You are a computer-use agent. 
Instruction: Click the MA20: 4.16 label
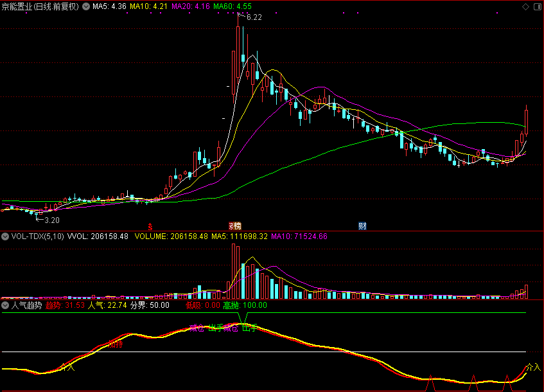191,6
